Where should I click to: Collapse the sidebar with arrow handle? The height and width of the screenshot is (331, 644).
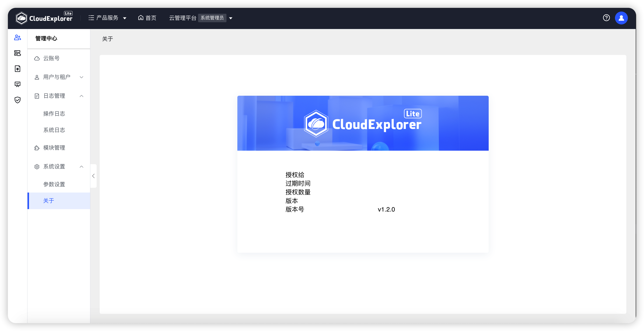click(x=93, y=176)
